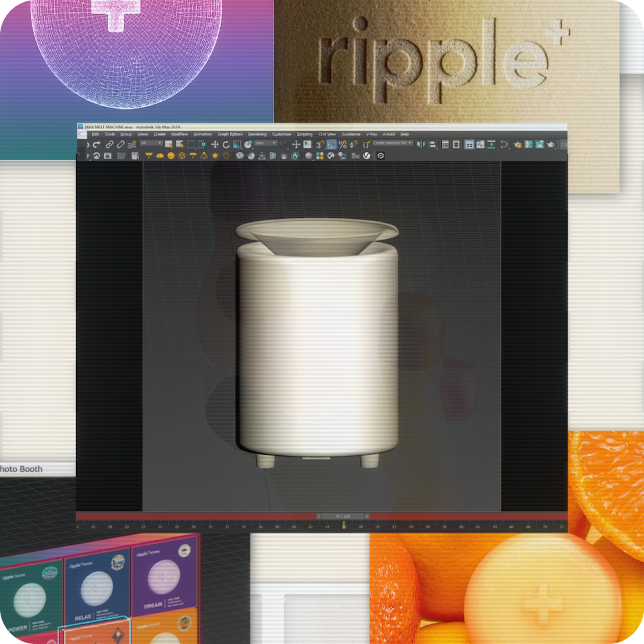Viewport: 644px width, 644px height.
Task: Select the Link tool icon
Action: (x=109, y=145)
